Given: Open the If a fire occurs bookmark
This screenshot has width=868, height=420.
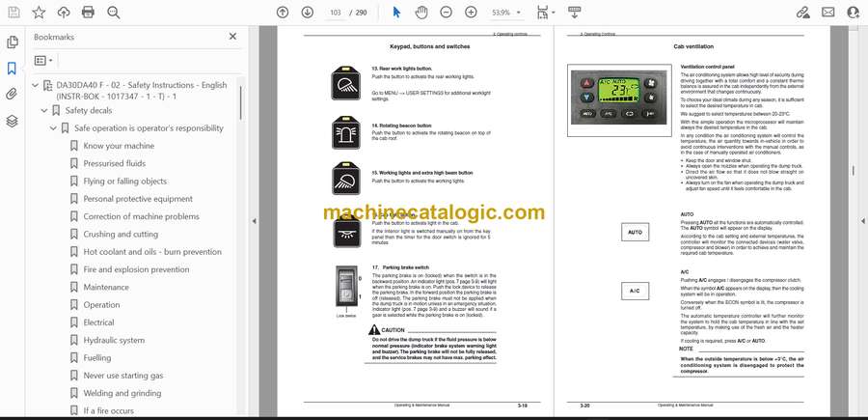Looking at the screenshot, I should [x=108, y=410].
